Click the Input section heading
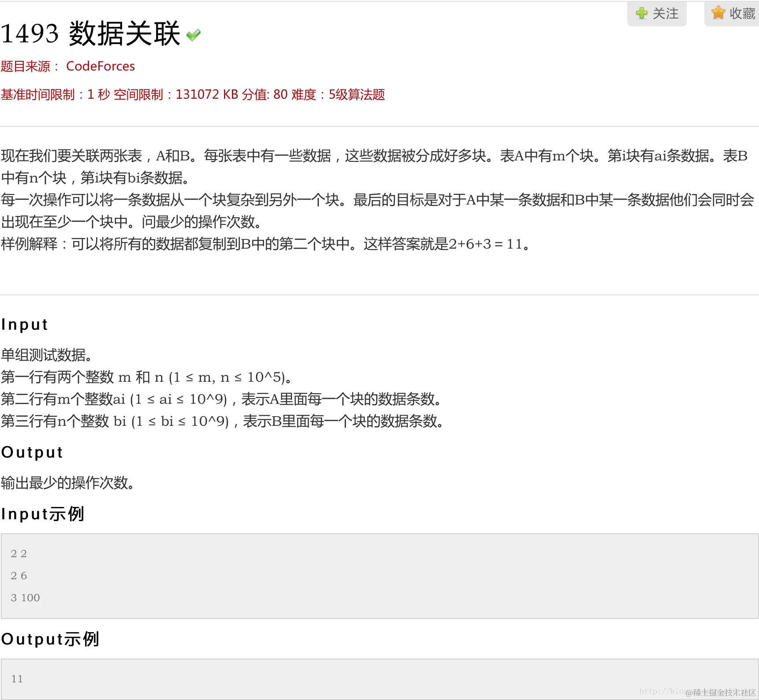Screen dimensions: 759x700 click(25, 324)
